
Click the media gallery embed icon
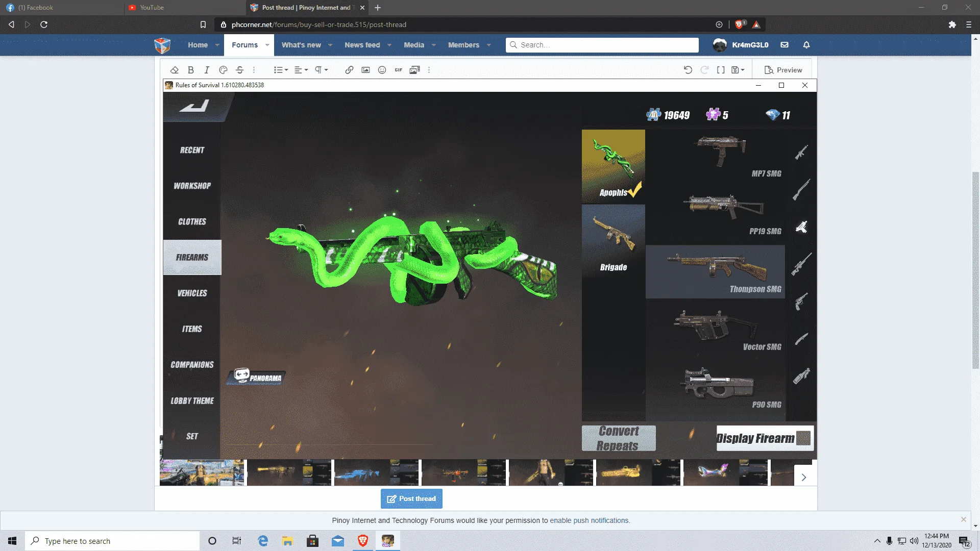coord(414,70)
